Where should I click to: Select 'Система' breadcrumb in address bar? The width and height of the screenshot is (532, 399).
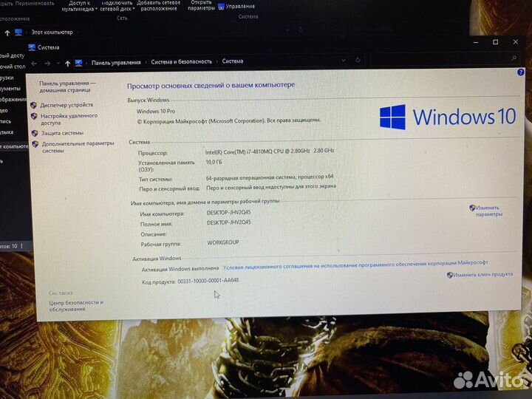click(x=233, y=61)
